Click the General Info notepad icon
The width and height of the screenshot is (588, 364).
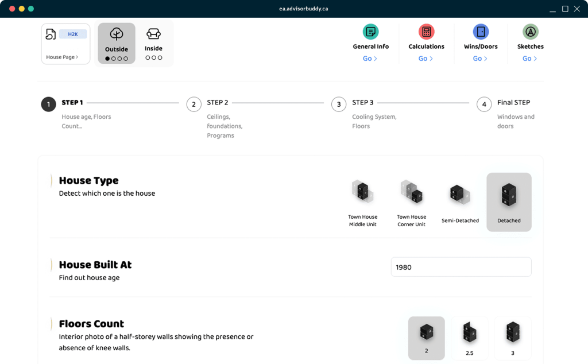point(370,32)
